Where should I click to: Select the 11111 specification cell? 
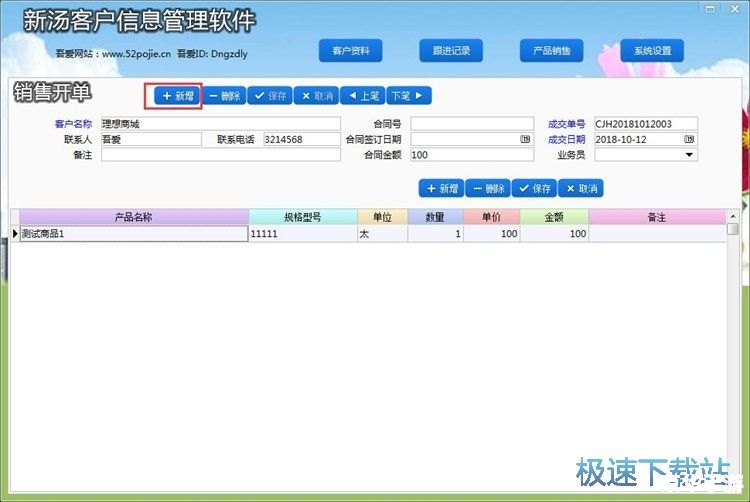303,233
